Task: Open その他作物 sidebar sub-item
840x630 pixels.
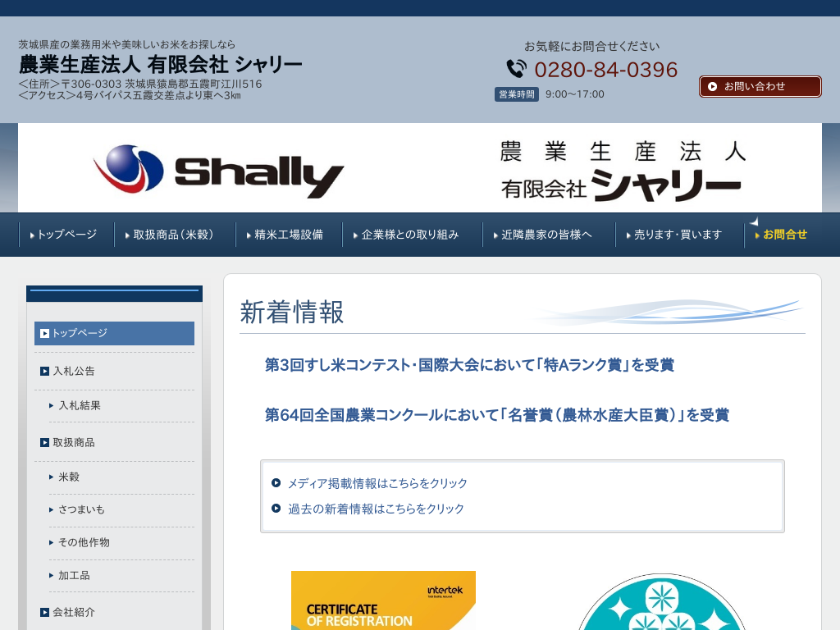Action: point(84,543)
